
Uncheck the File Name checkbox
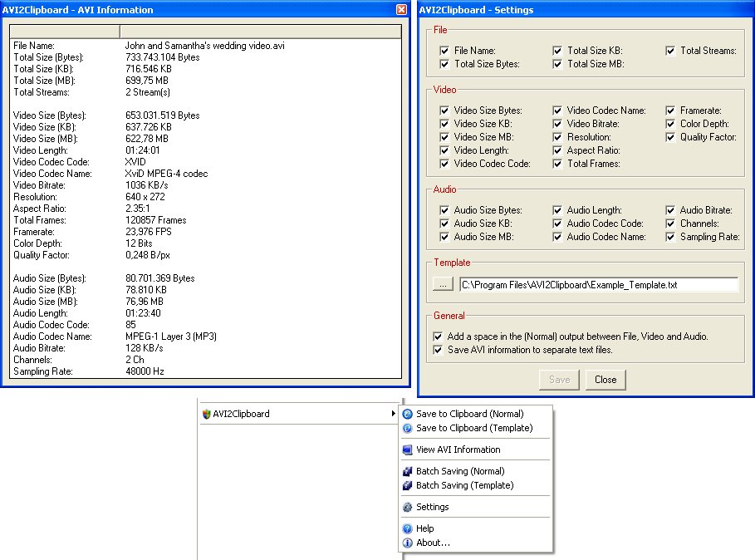(x=444, y=51)
